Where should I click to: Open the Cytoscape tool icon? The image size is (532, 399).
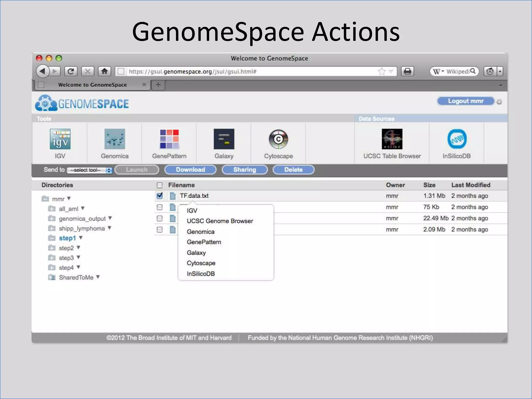tap(278, 139)
